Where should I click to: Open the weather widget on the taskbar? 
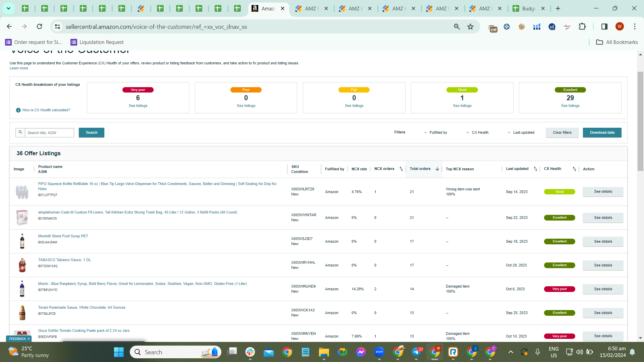(x=29, y=352)
